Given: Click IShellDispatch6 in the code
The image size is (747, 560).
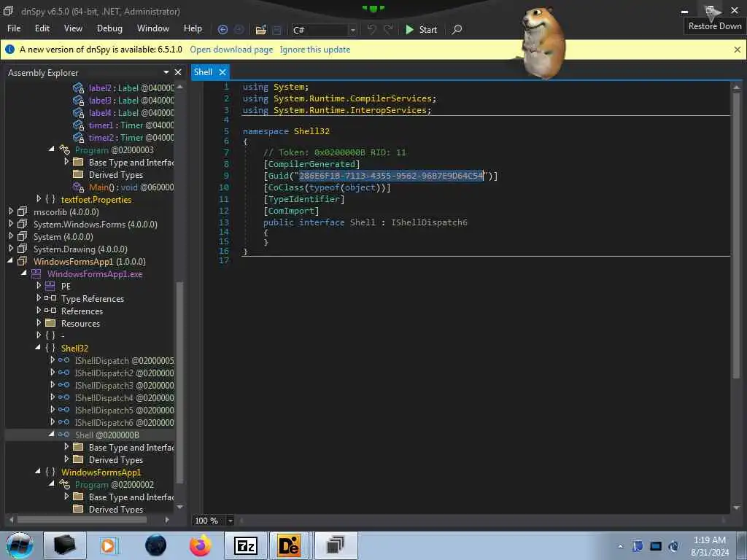Looking at the screenshot, I should point(429,222).
